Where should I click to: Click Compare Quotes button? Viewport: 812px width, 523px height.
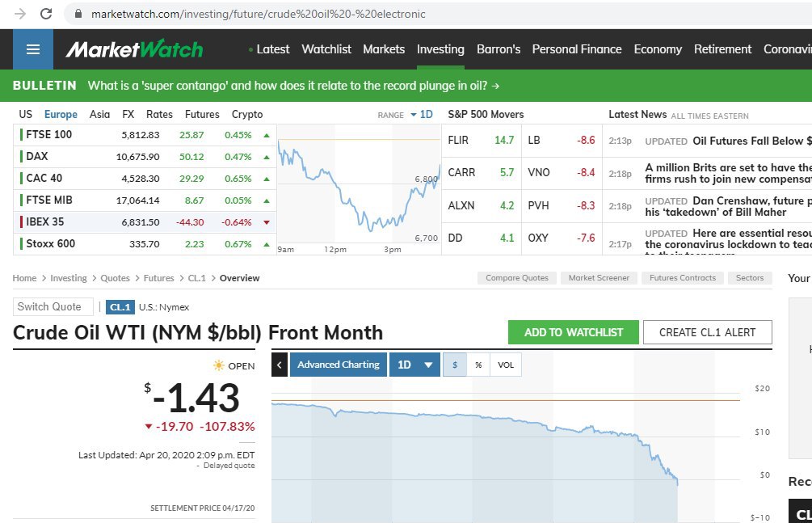[x=517, y=278]
